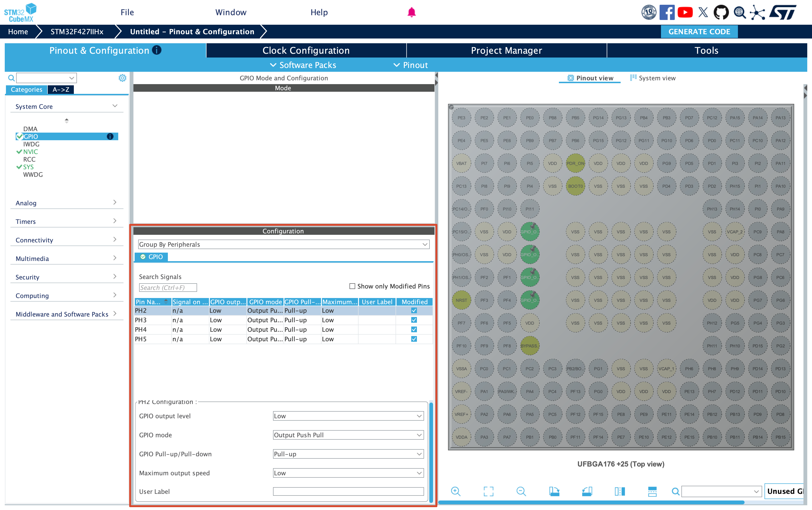Open the GPIO output level dropdown
812x510 pixels.
click(x=348, y=416)
